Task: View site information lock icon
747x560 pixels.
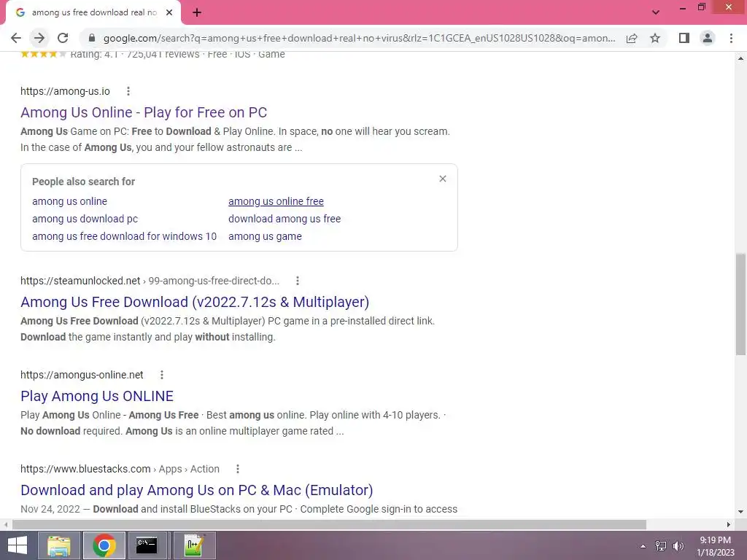Action: click(x=92, y=38)
